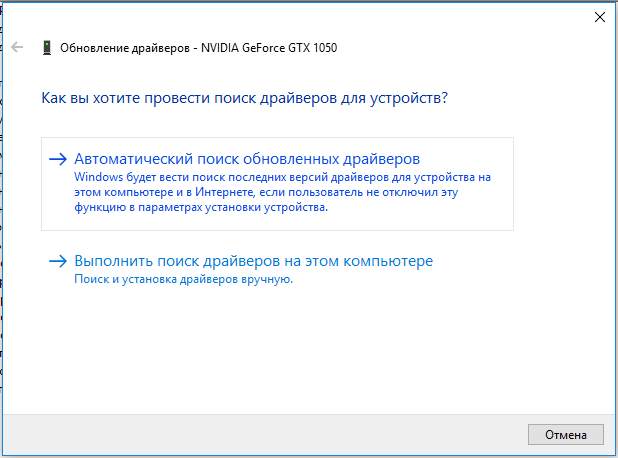Click the arrow icon beside "Выполнить поиск драйверов"
Image resolution: width=618 pixels, height=458 pixels.
(x=59, y=262)
